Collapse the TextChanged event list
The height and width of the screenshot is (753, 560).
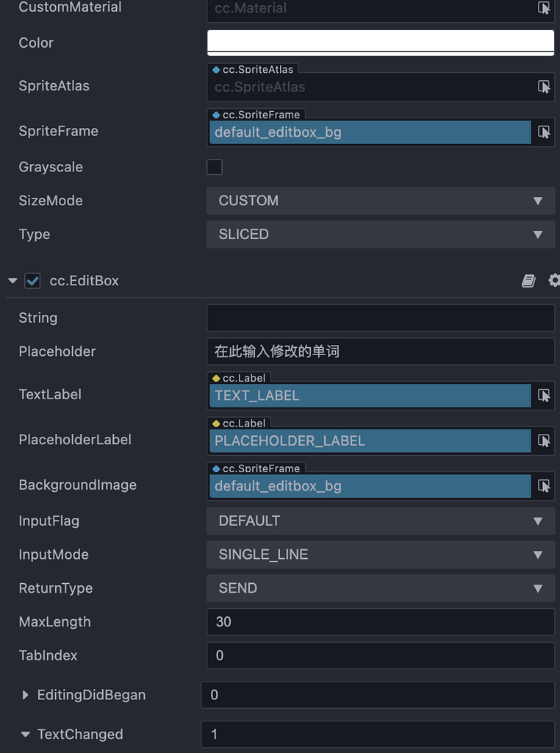[24, 734]
